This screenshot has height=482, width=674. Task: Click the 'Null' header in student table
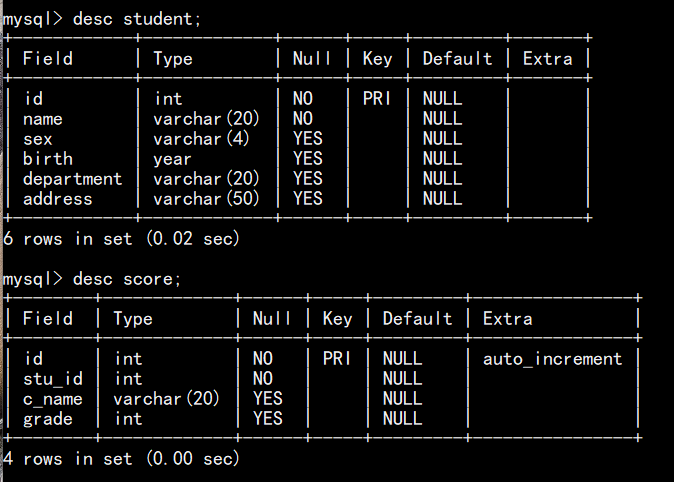[312, 59]
